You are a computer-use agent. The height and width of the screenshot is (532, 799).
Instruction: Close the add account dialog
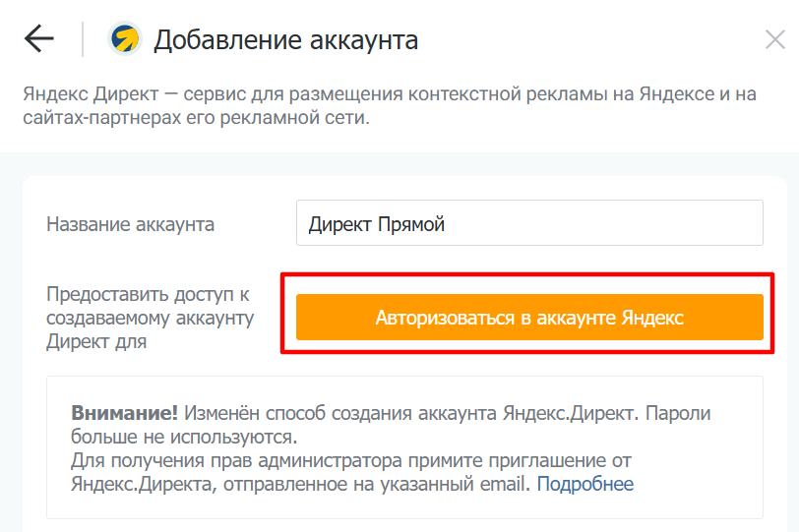click(x=774, y=40)
